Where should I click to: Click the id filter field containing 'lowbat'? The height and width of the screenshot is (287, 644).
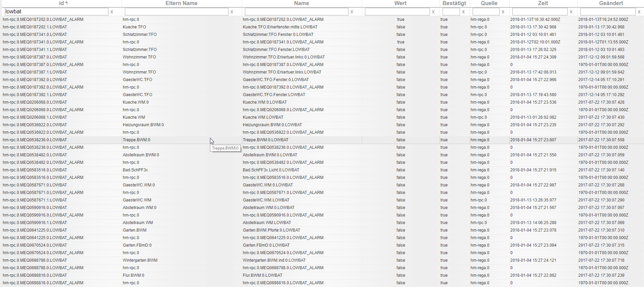[x=56, y=12]
